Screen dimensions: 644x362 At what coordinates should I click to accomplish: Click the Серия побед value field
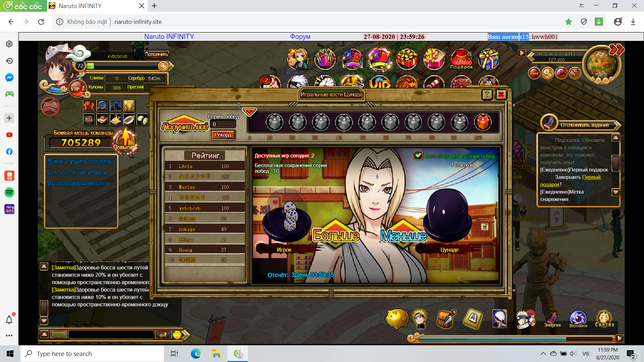(224, 124)
